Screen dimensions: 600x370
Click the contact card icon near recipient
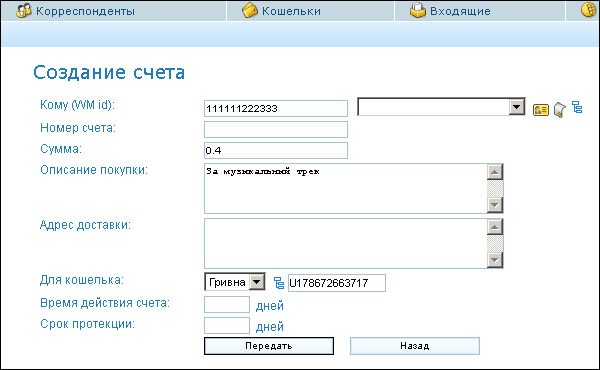click(541, 110)
